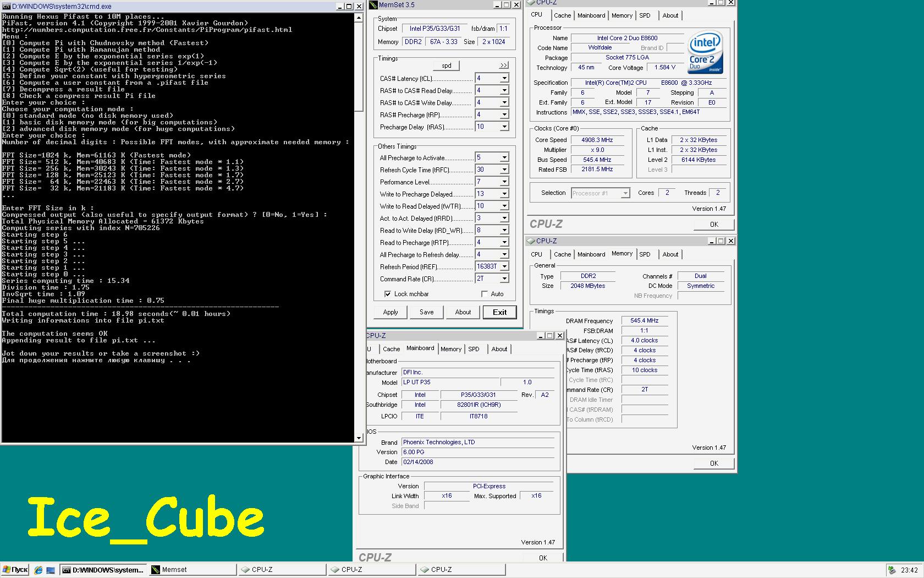Click cmd window scrollbar up arrow
The height and width of the screenshot is (578, 924).
(x=359, y=17)
